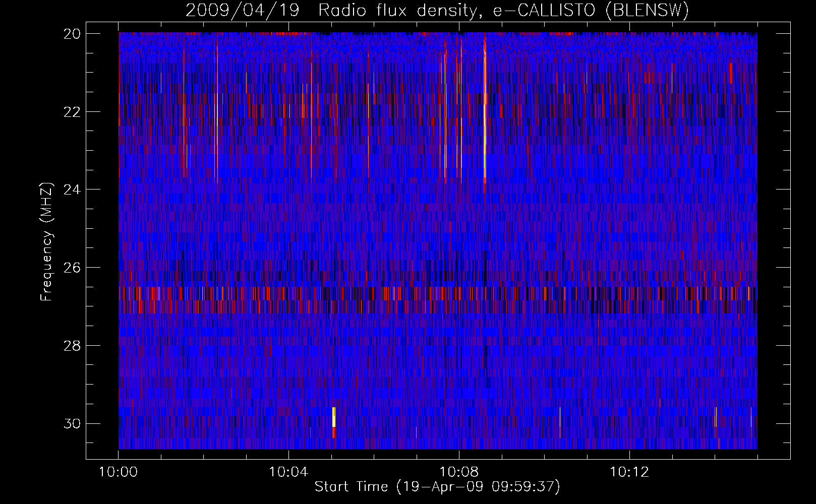816x504 pixels.
Task: Click the bright yellow burst near 10:05 at 30 MHz
Action: (334, 417)
